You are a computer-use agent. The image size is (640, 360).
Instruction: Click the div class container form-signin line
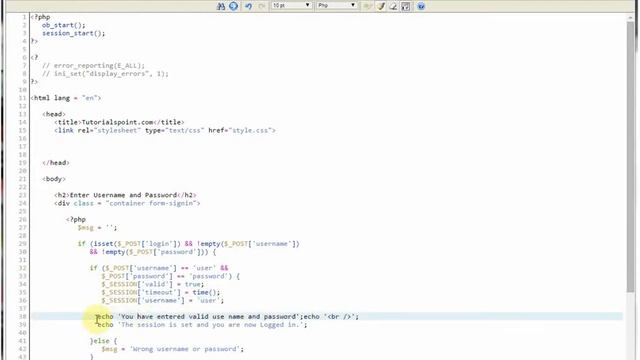pyautogui.click(x=127, y=203)
